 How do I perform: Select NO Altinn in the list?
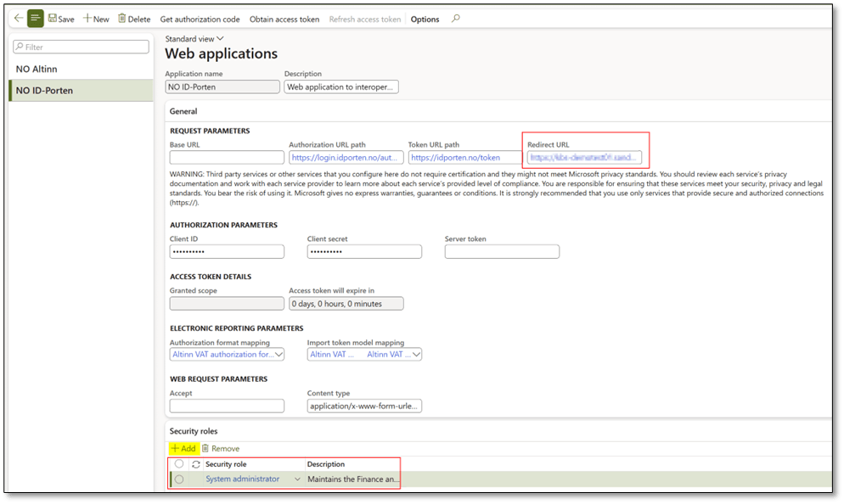37,69
